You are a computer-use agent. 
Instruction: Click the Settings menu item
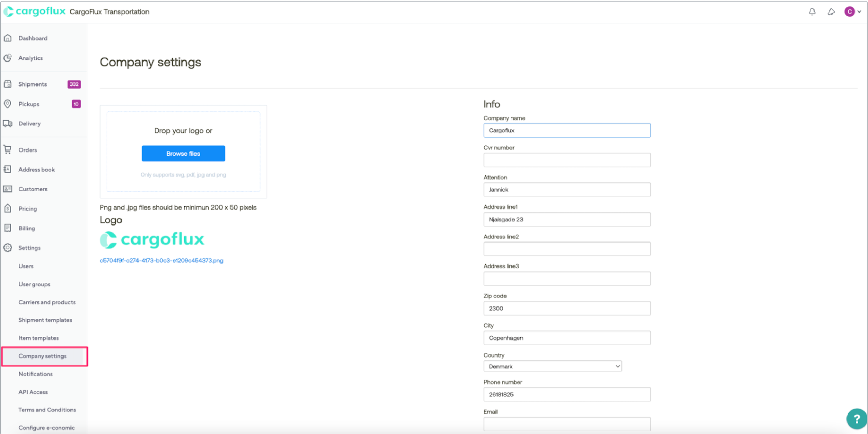click(x=30, y=248)
